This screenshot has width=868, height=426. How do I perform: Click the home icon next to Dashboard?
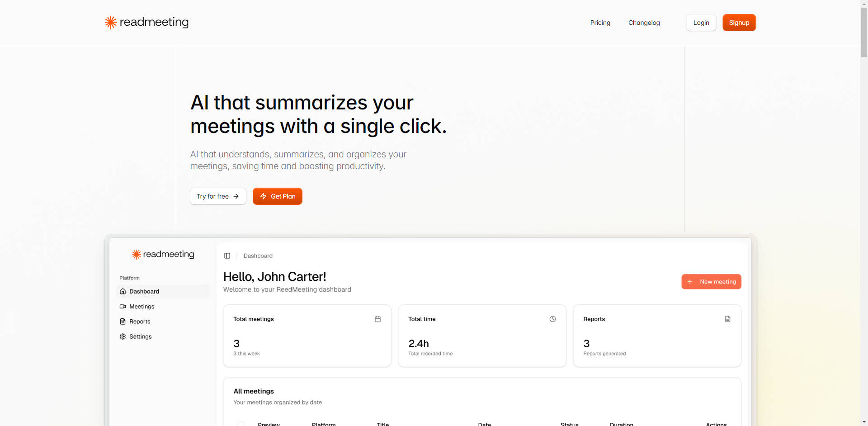tap(123, 292)
